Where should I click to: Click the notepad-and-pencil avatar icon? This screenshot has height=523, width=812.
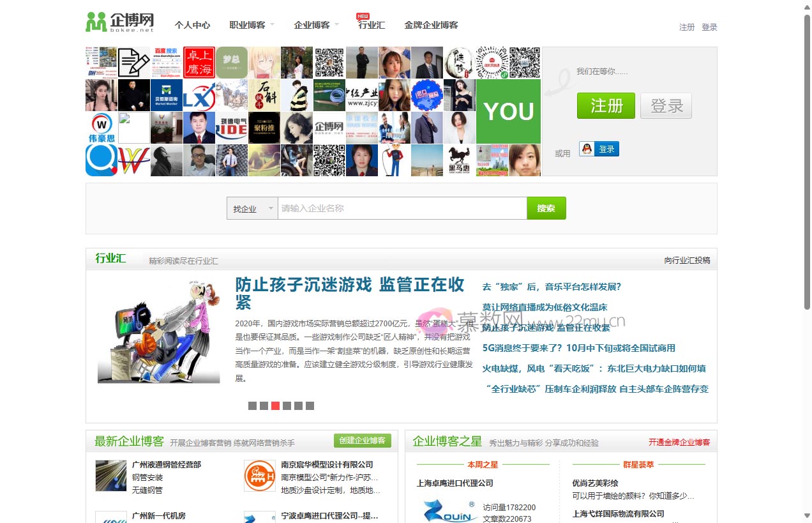pyautogui.click(x=134, y=63)
